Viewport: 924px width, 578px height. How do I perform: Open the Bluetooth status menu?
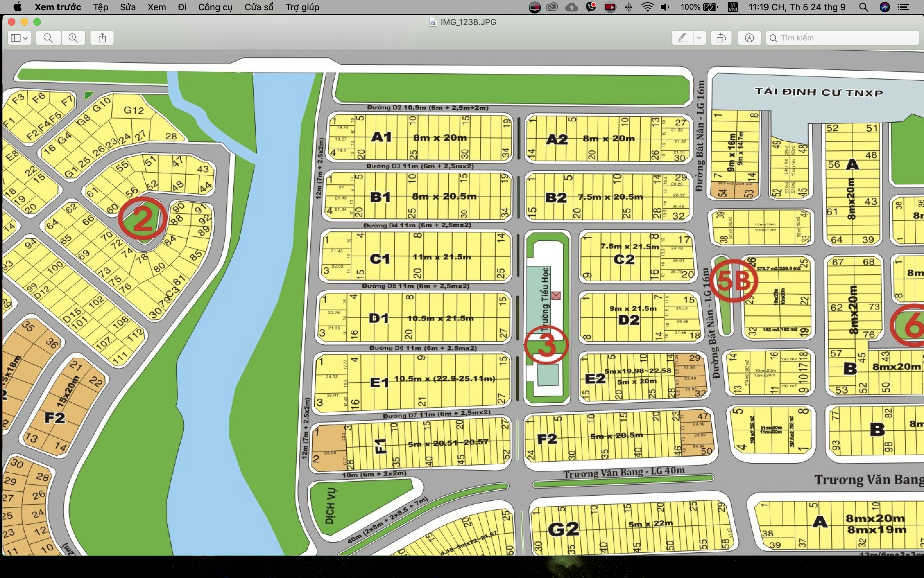click(628, 7)
